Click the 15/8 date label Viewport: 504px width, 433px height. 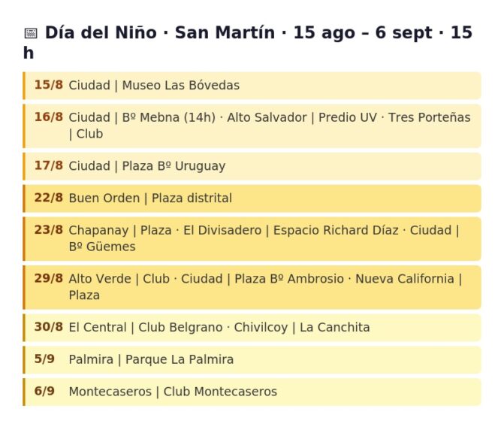(49, 85)
